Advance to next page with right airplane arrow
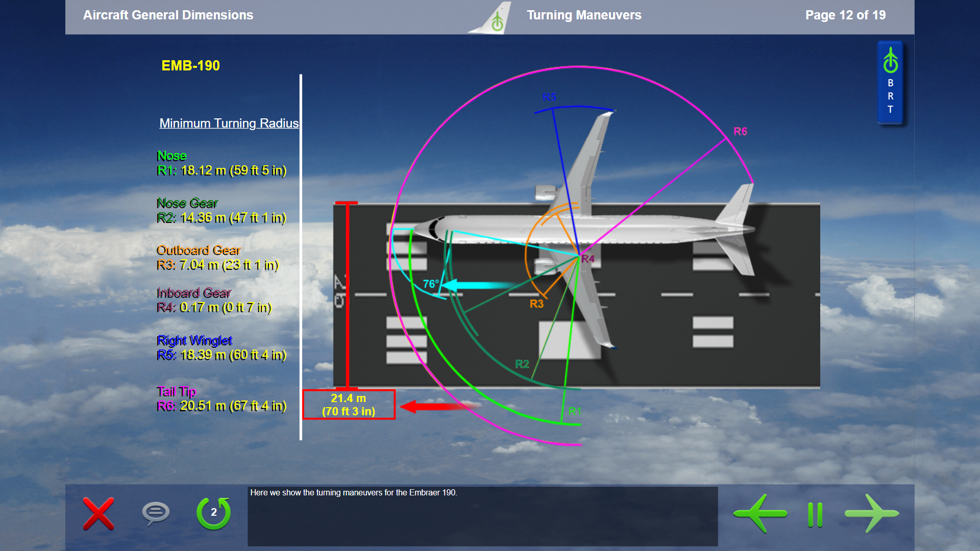 click(872, 513)
